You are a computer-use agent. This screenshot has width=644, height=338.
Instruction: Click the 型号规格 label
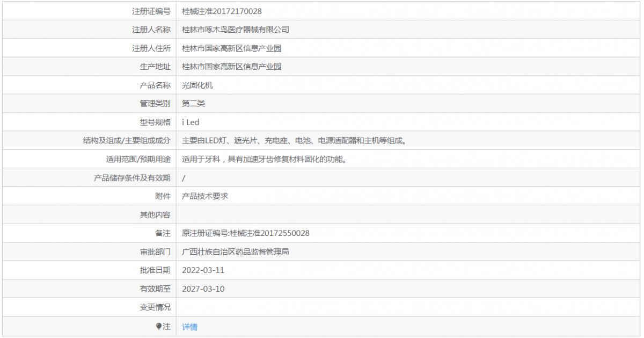click(x=155, y=123)
